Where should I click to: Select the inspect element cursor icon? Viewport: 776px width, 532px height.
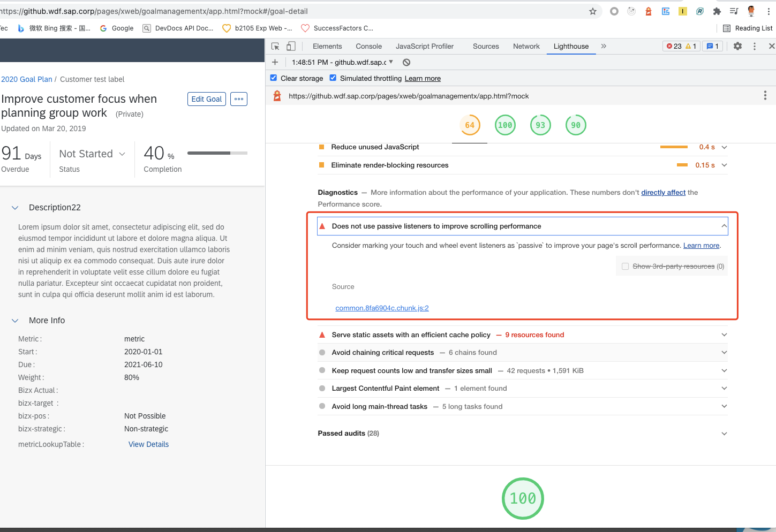pyautogui.click(x=275, y=46)
